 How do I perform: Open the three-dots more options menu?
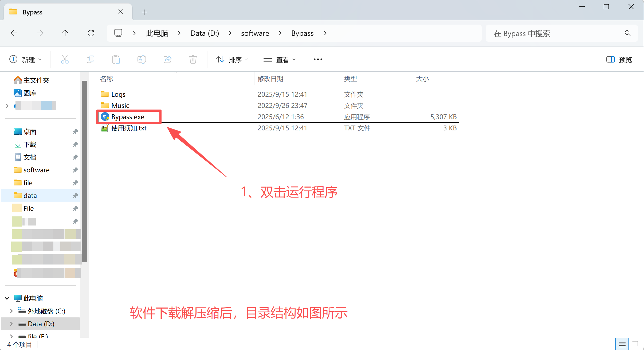318,59
